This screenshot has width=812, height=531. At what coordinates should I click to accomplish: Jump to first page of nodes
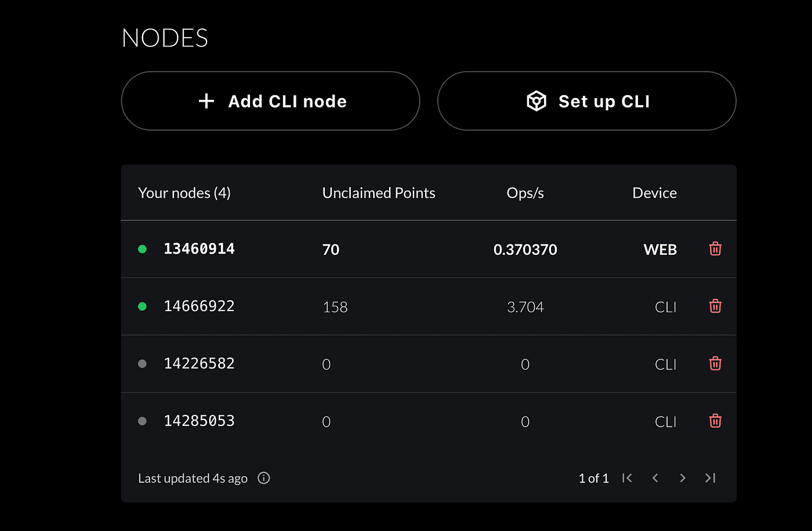click(627, 478)
